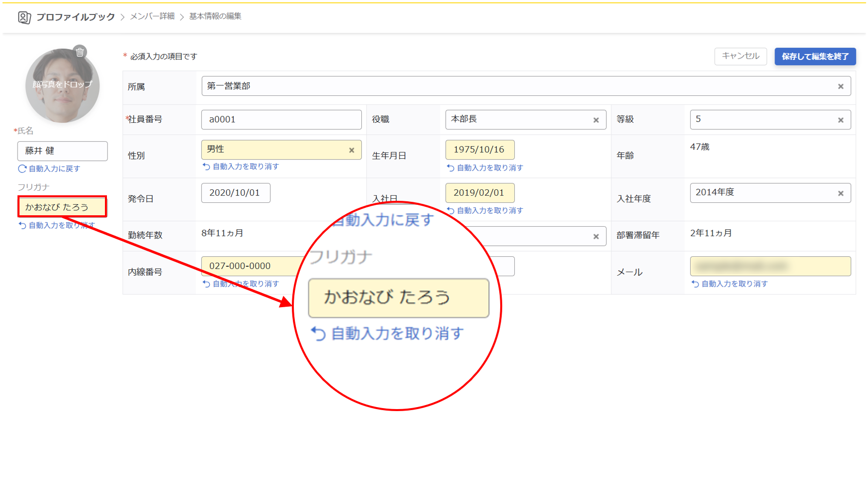Clear the 性別 男性 selection
The image size is (867, 504).
coord(351,150)
